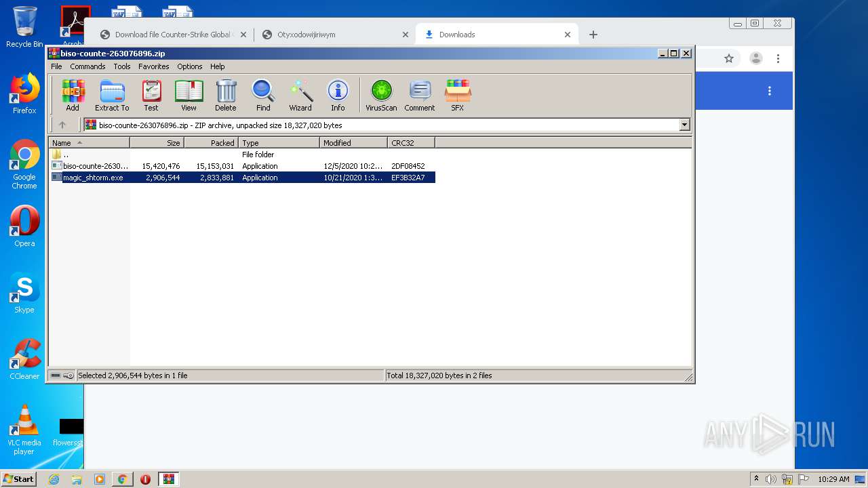Open the Help menu
The image size is (868, 488).
[x=217, y=66]
